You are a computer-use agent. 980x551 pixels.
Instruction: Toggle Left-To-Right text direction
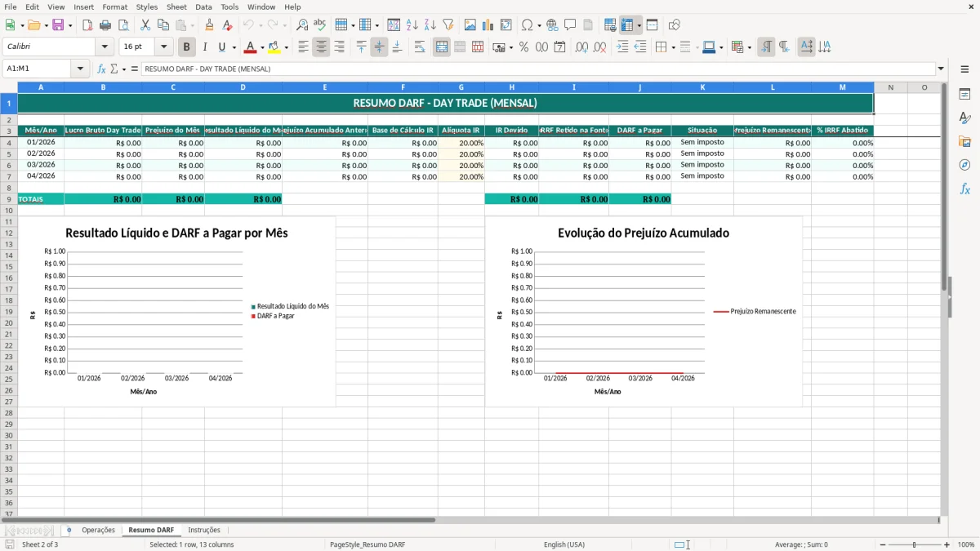pos(766,47)
